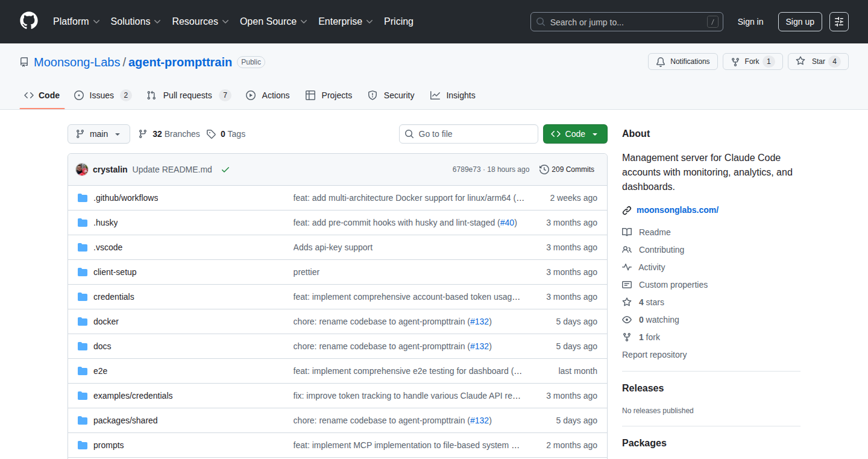Open the command palette icon in header
868x459 pixels.
click(839, 22)
